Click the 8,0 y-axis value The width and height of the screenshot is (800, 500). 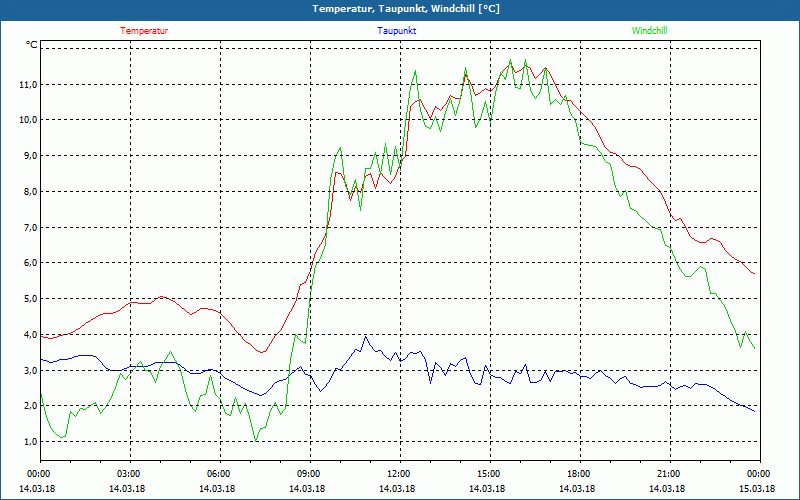(30, 191)
